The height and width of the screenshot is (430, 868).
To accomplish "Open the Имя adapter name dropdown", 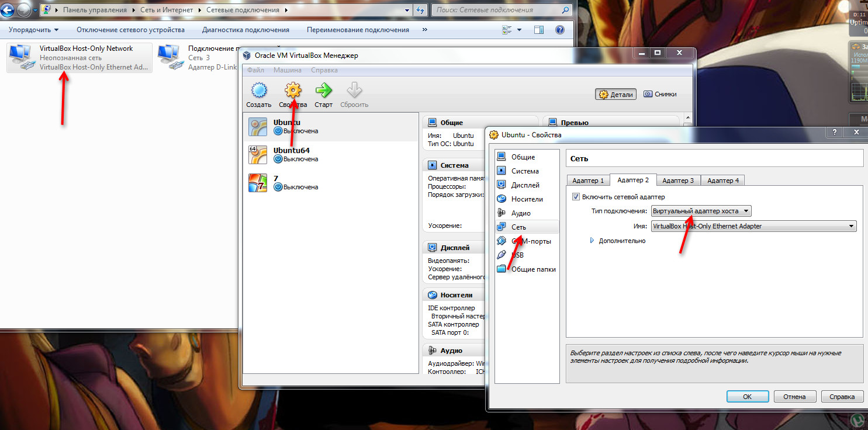I will [753, 226].
